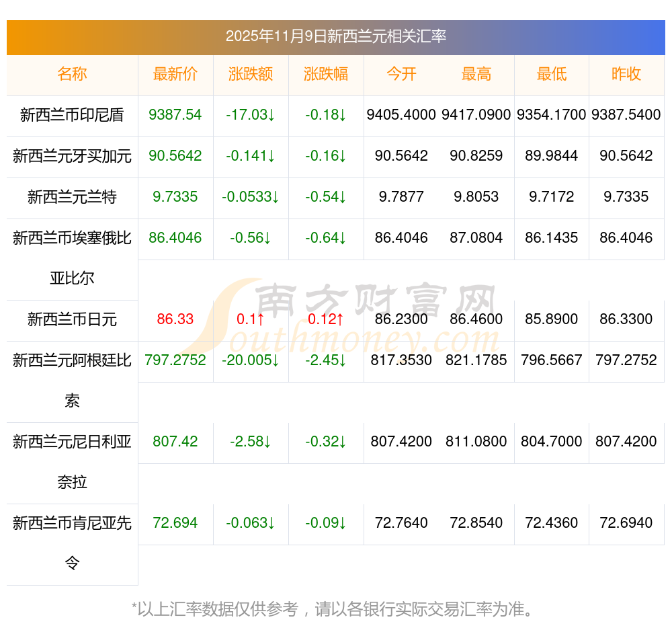Click the 2025年11月9日新西兰元相关汇率 title banner

[336, 36]
